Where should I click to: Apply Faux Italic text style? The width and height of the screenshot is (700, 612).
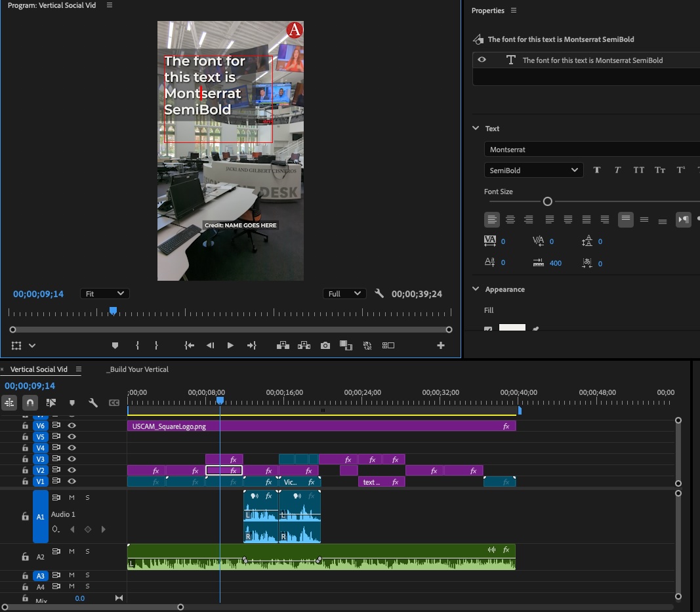click(x=617, y=170)
